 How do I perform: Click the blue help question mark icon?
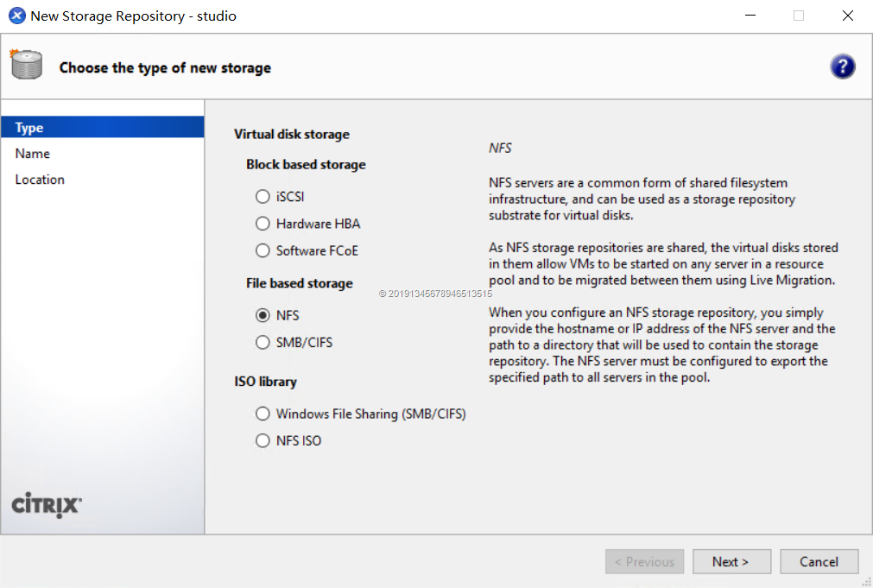point(842,67)
